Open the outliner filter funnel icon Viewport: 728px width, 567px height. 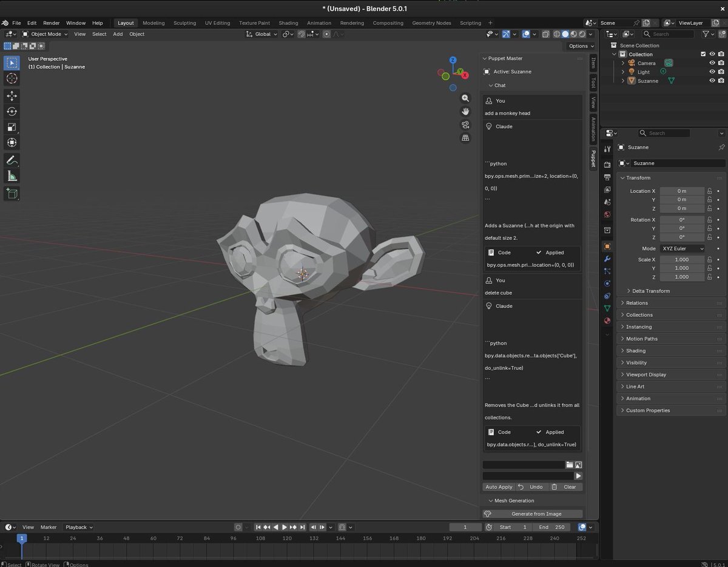coord(706,34)
